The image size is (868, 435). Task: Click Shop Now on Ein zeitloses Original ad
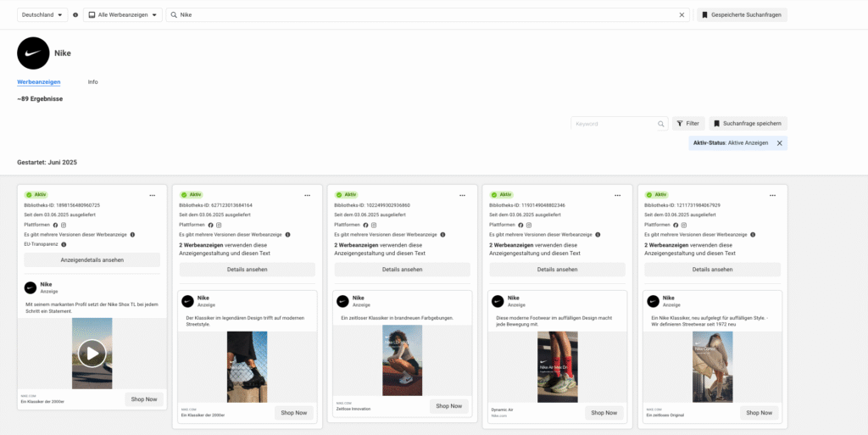click(x=759, y=413)
